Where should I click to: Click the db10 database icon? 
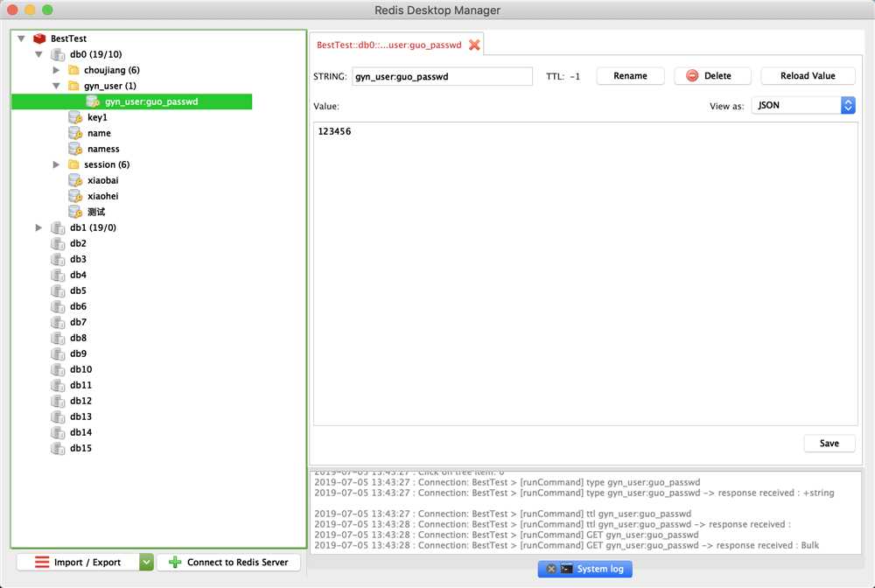58,369
